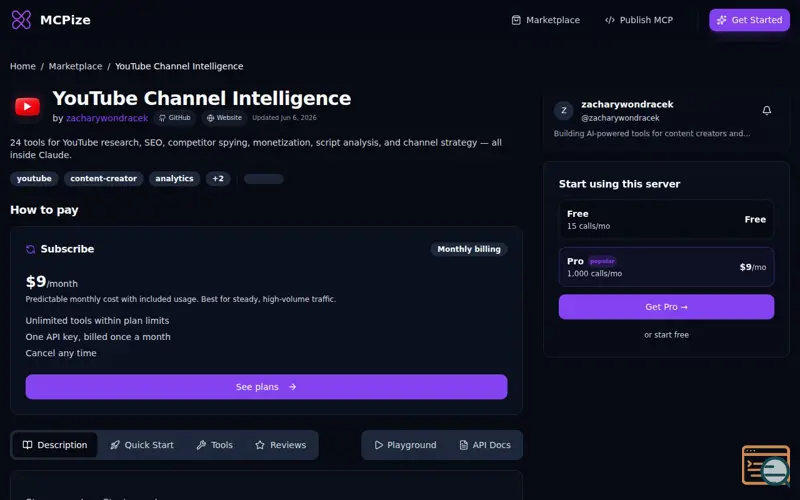Click the GitHub icon in badge
Screen dimensions: 800x500
pyautogui.click(x=162, y=118)
